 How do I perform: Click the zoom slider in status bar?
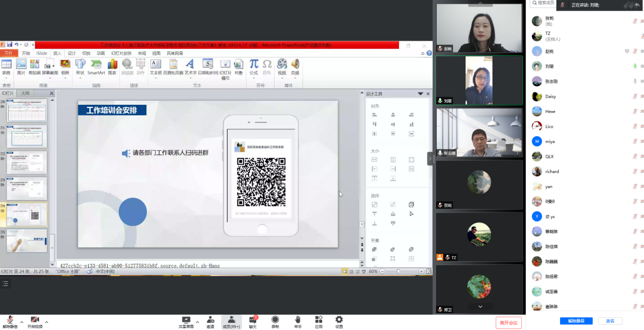(x=398, y=272)
